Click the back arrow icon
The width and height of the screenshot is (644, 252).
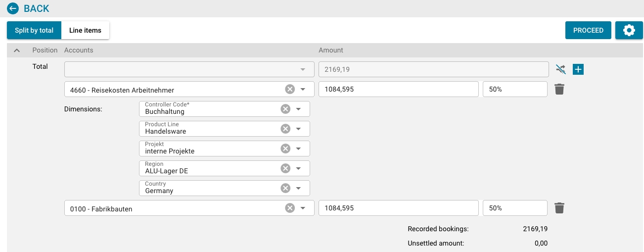13,8
